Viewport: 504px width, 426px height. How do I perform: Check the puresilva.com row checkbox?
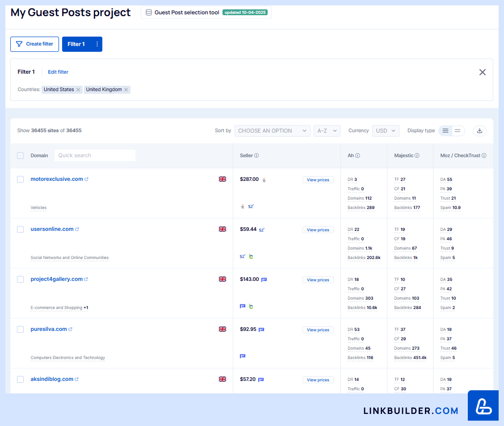coord(20,329)
